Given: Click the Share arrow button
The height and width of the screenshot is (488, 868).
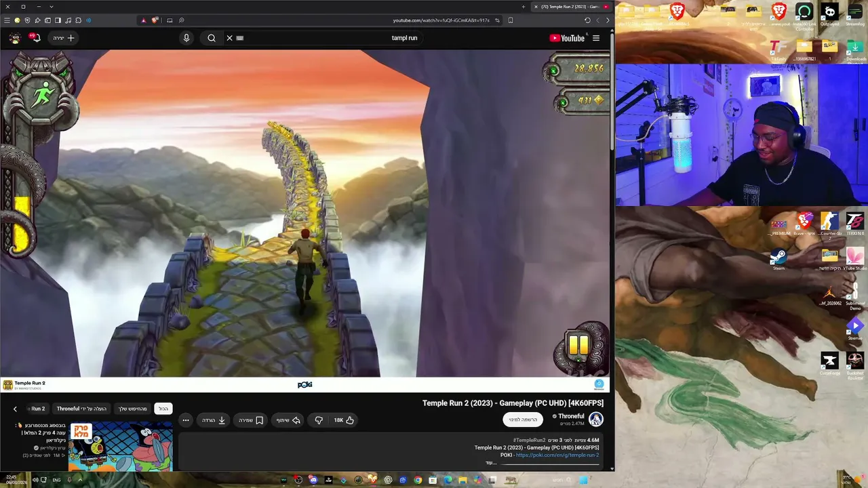Looking at the screenshot, I should 288,420.
